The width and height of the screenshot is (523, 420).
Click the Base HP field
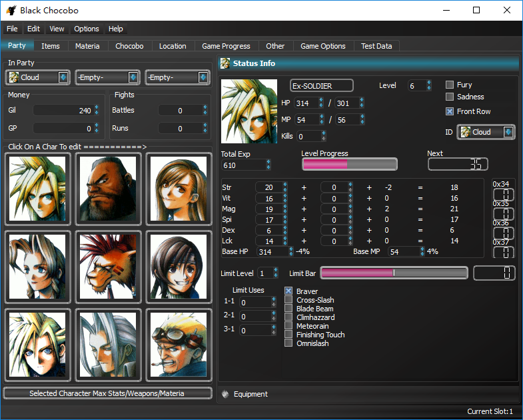[272, 252]
